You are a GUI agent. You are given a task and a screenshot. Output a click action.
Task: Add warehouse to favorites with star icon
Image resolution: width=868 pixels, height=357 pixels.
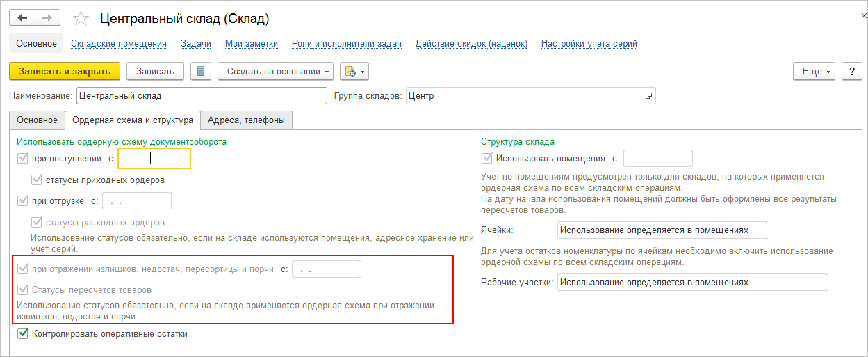tap(81, 19)
